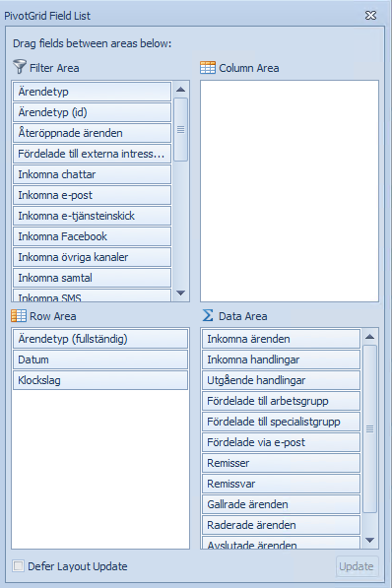The image size is (392, 588).
Task: Click the Data Area scrollbar thumb
Action: 370,428
